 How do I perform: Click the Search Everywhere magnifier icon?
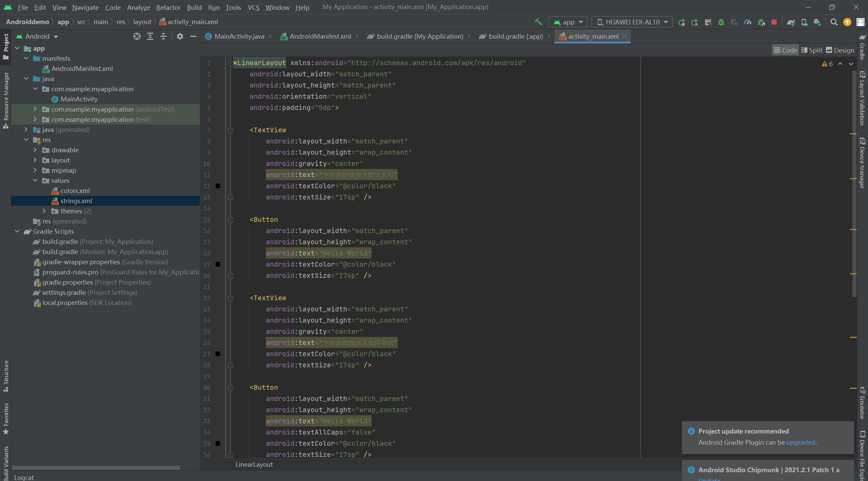point(834,22)
